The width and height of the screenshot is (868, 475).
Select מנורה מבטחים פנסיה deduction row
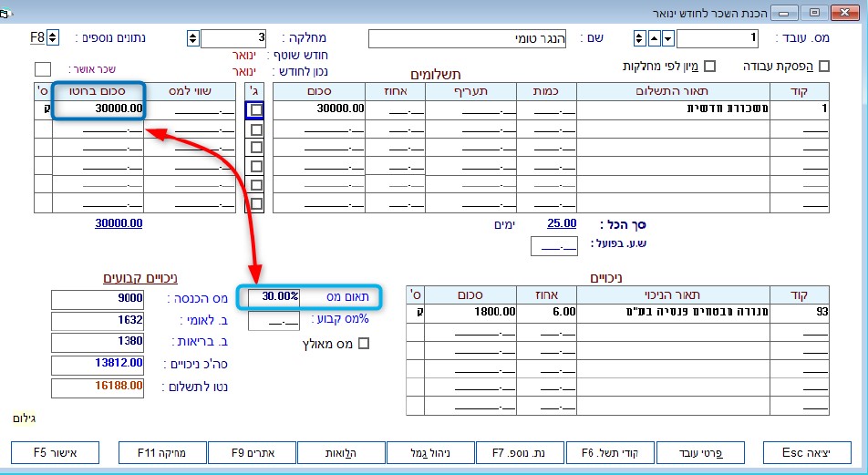pyautogui.click(x=618, y=313)
